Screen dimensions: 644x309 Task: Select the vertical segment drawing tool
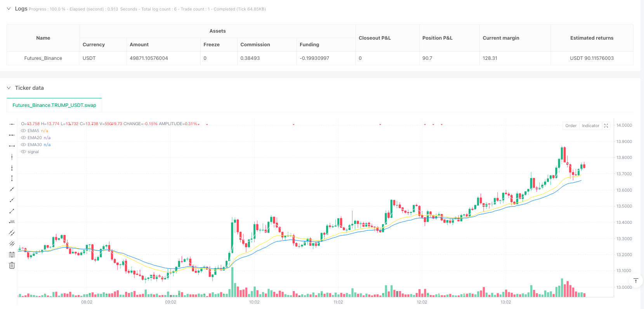tap(12, 178)
